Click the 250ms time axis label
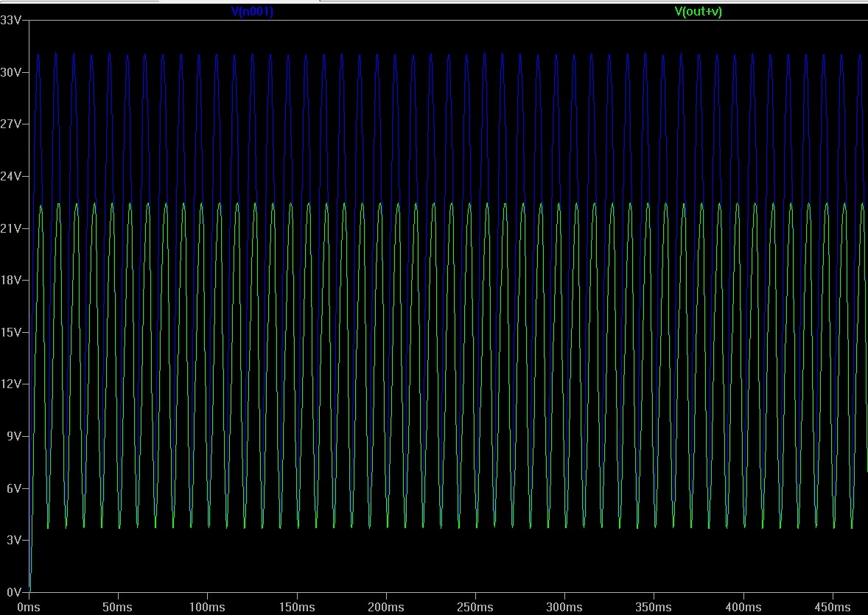 [475, 607]
